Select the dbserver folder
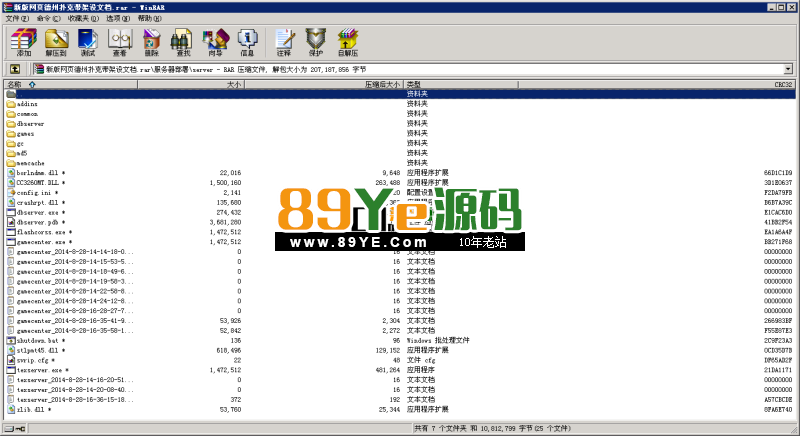800x436 pixels. point(31,124)
